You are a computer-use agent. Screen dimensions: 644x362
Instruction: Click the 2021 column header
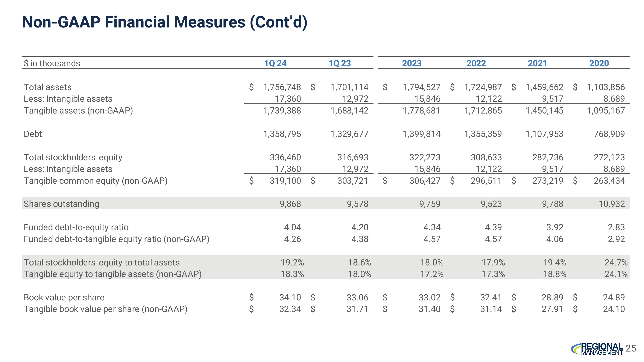[x=537, y=63]
